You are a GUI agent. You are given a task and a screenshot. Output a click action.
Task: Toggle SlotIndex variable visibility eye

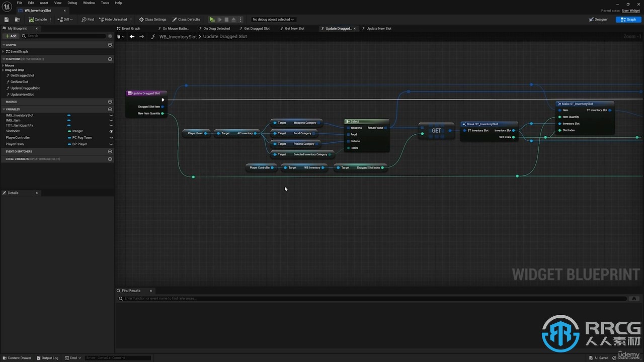click(111, 131)
